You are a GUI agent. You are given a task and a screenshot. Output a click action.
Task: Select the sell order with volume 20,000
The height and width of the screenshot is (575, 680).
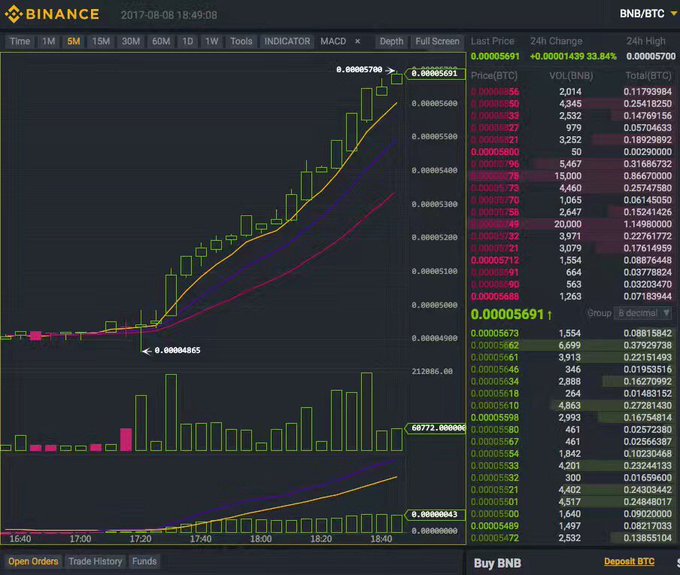571,224
